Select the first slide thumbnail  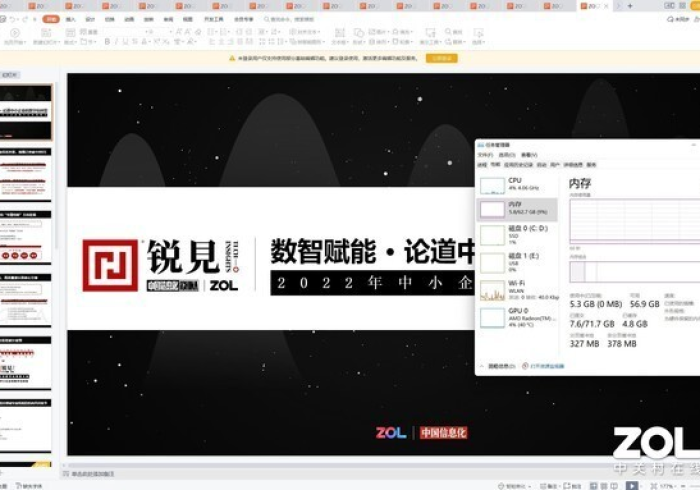click(x=25, y=112)
